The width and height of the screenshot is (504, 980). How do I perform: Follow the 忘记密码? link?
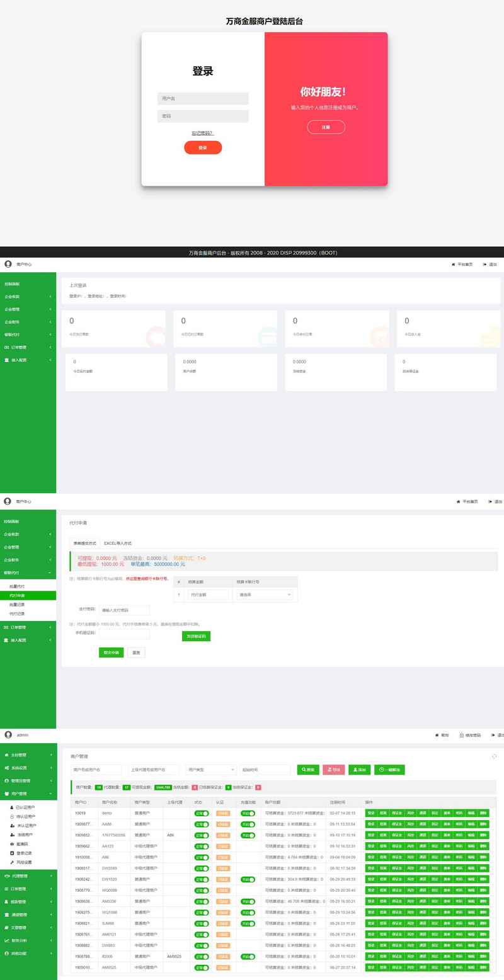pos(203,133)
